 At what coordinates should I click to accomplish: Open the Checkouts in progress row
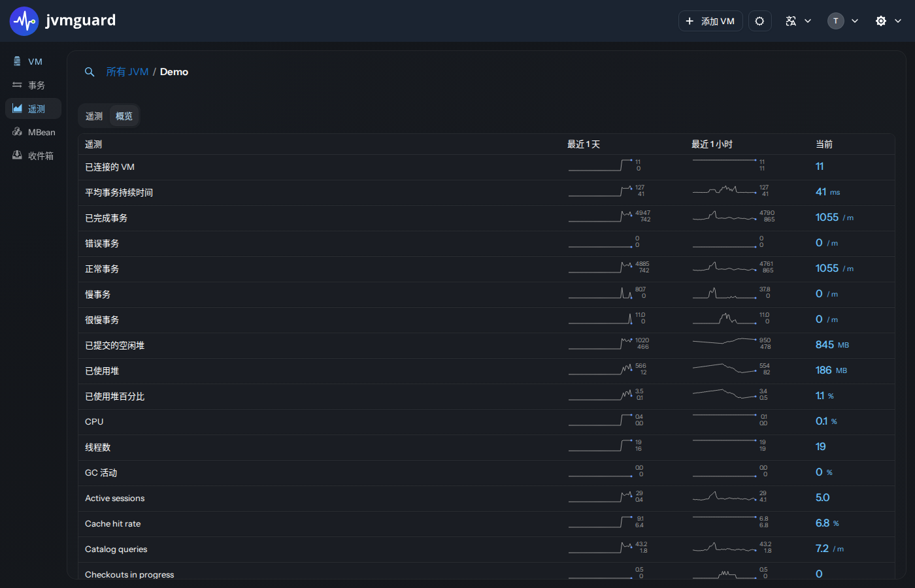coord(486,571)
